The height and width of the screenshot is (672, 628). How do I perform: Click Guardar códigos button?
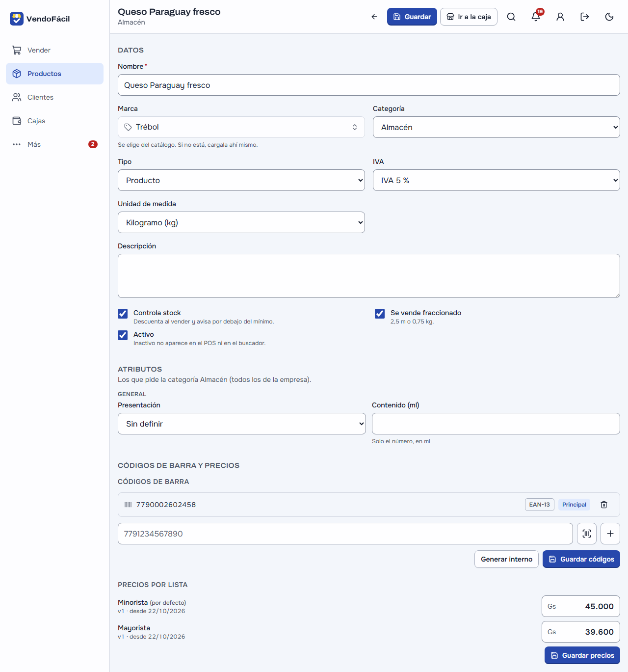581,559
